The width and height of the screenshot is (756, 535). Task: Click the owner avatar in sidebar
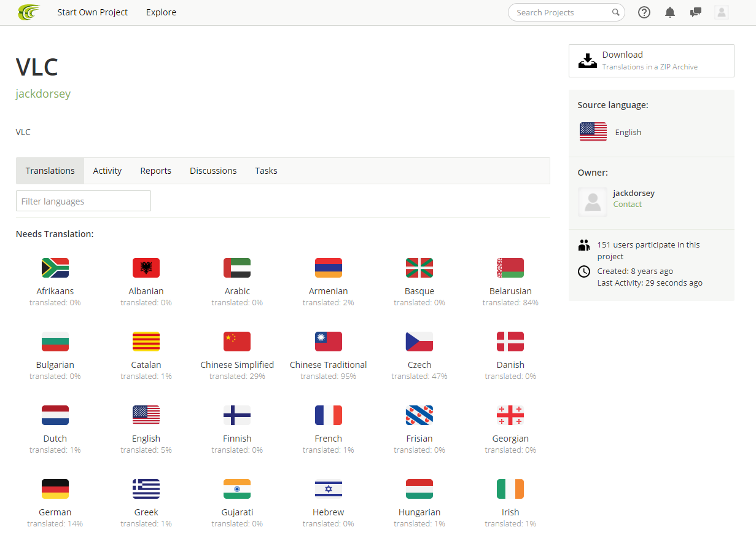coord(593,202)
